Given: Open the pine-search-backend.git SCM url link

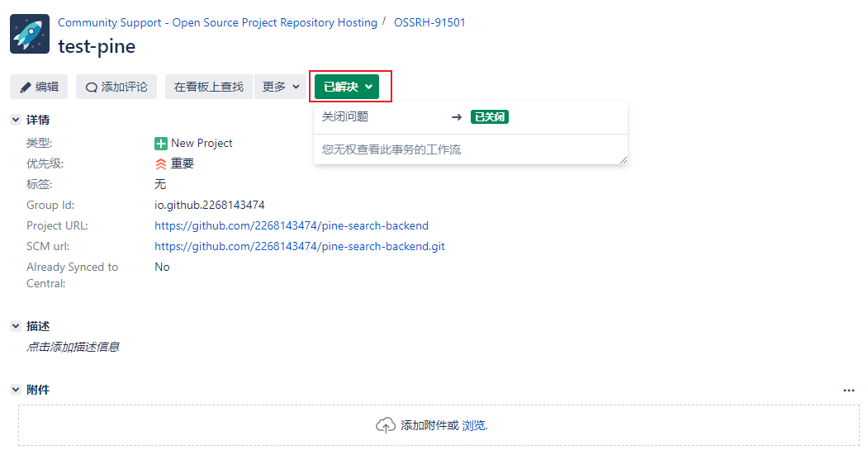Looking at the screenshot, I should 300,246.
